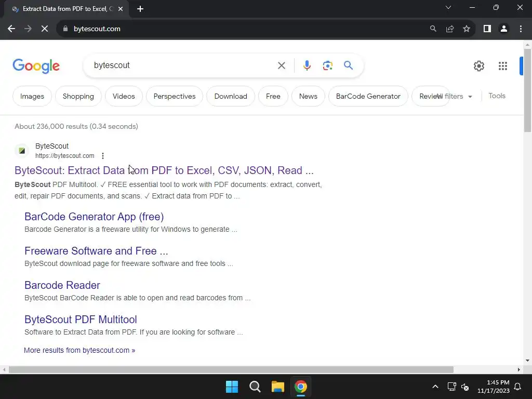The width and height of the screenshot is (532, 399).
Task: Close the Extract Data from PDF tab
Action: point(121,9)
